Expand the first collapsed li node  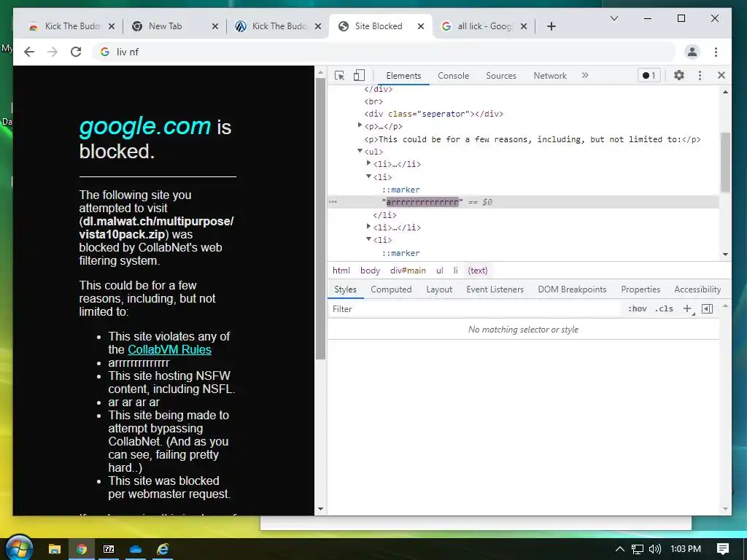pos(368,163)
